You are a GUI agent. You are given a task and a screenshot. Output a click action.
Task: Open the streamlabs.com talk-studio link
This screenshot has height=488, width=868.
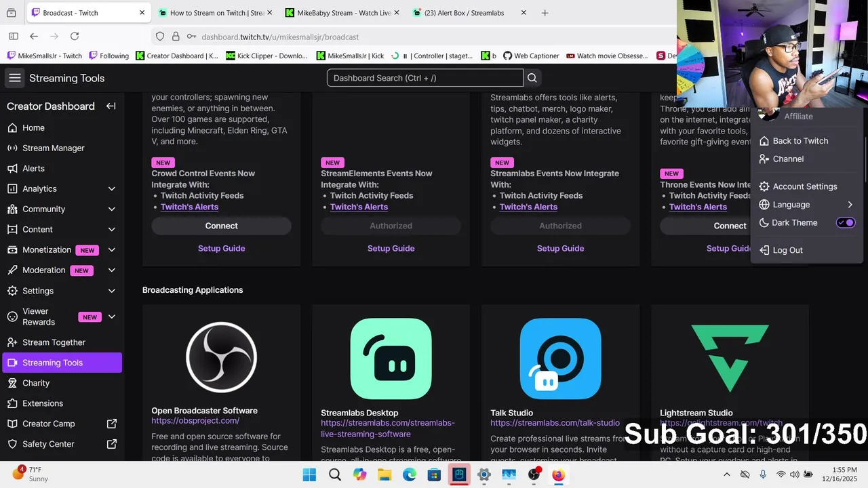[x=555, y=423]
